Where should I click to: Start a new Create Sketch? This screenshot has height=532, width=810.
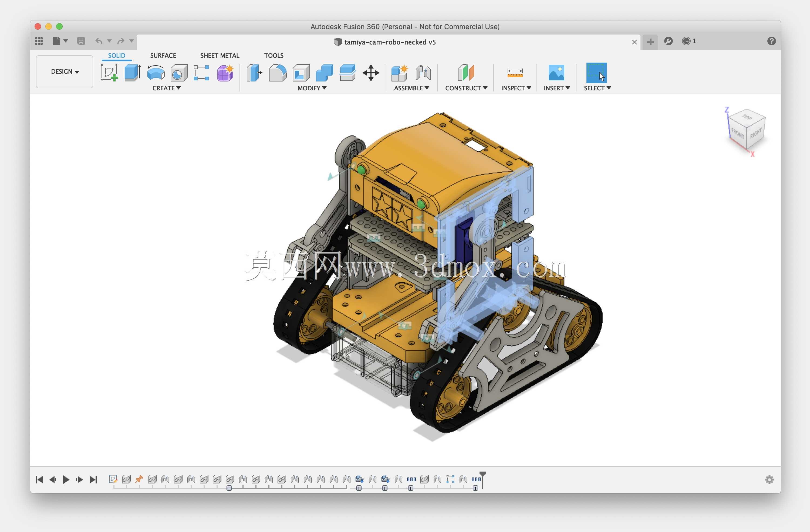coord(110,73)
